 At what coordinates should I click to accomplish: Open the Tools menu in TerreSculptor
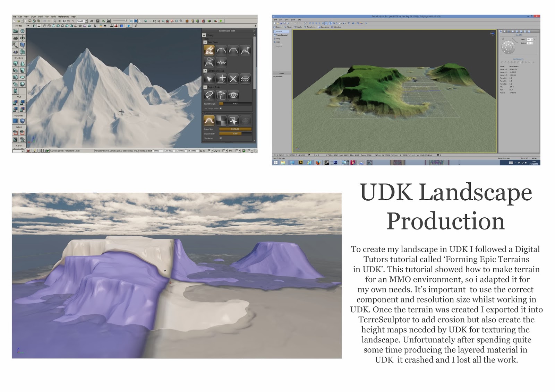click(293, 20)
